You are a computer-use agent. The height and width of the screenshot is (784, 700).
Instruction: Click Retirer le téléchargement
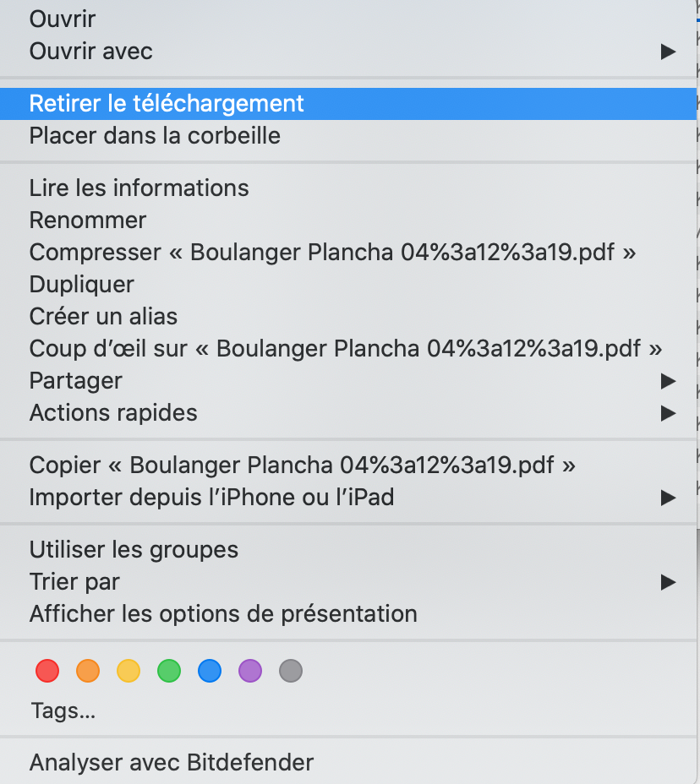(167, 103)
